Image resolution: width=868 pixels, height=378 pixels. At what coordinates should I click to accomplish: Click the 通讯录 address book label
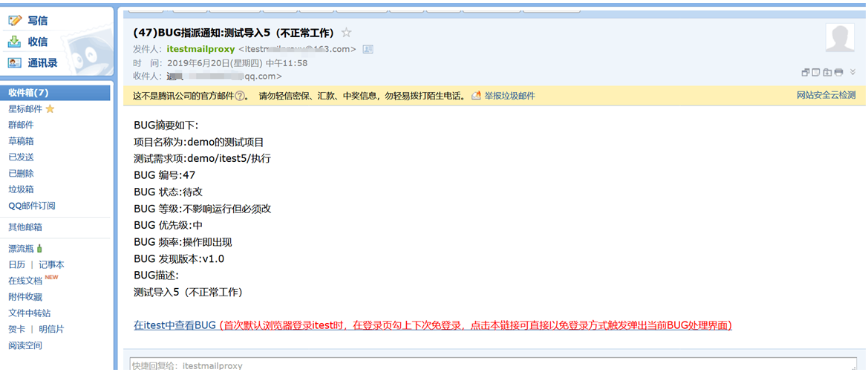(x=42, y=62)
